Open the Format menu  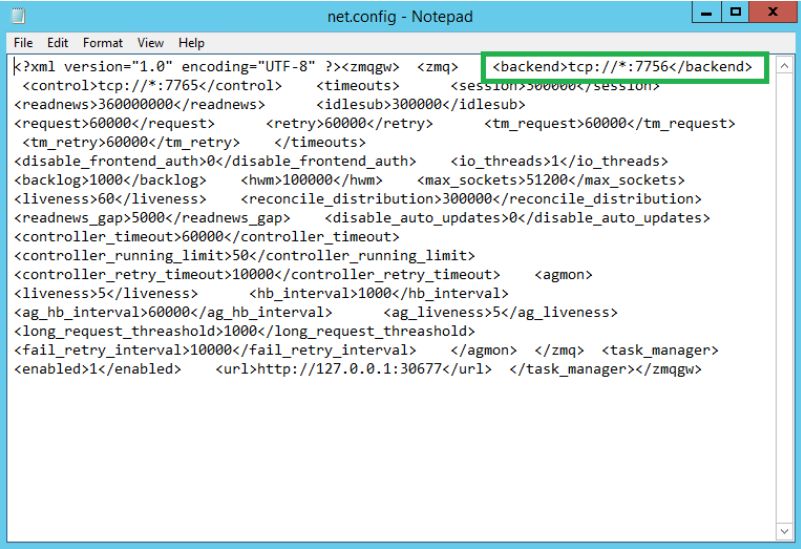tap(103, 43)
